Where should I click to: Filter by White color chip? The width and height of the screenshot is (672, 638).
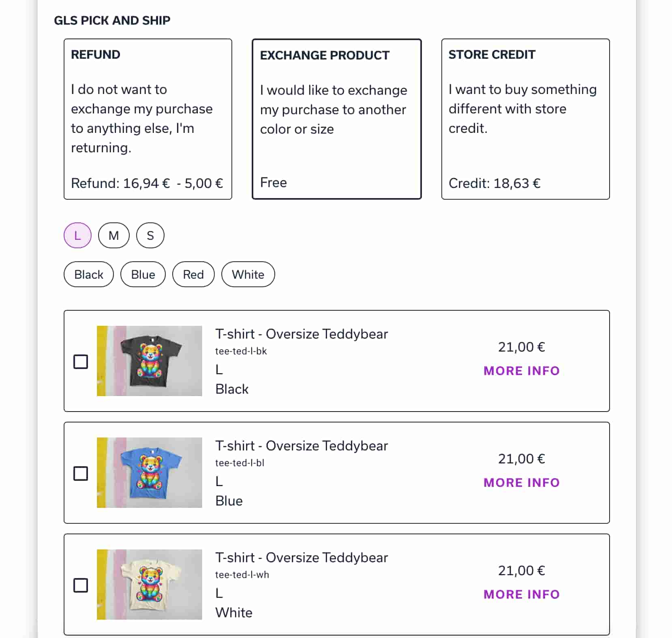pos(248,274)
